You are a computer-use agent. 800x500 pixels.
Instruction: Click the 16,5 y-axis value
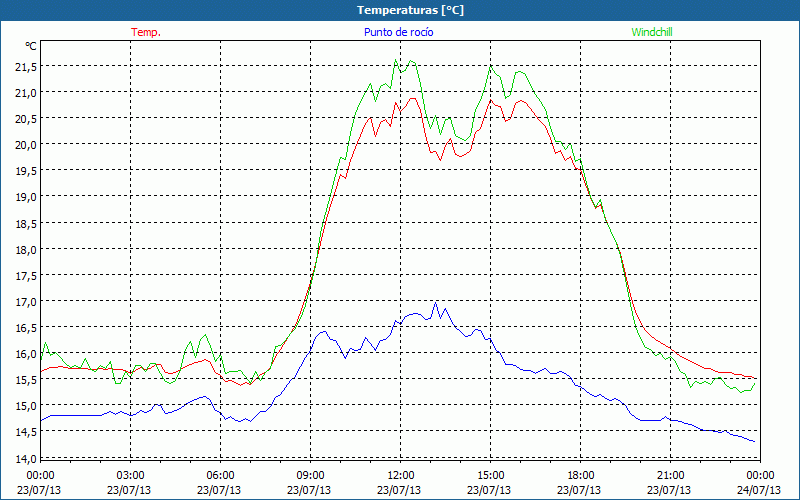(27, 328)
